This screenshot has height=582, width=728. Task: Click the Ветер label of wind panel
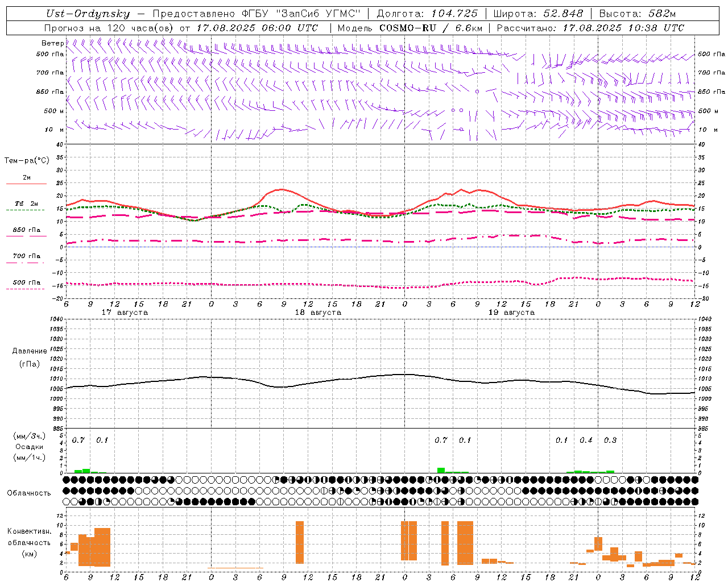tap(52, 43)
